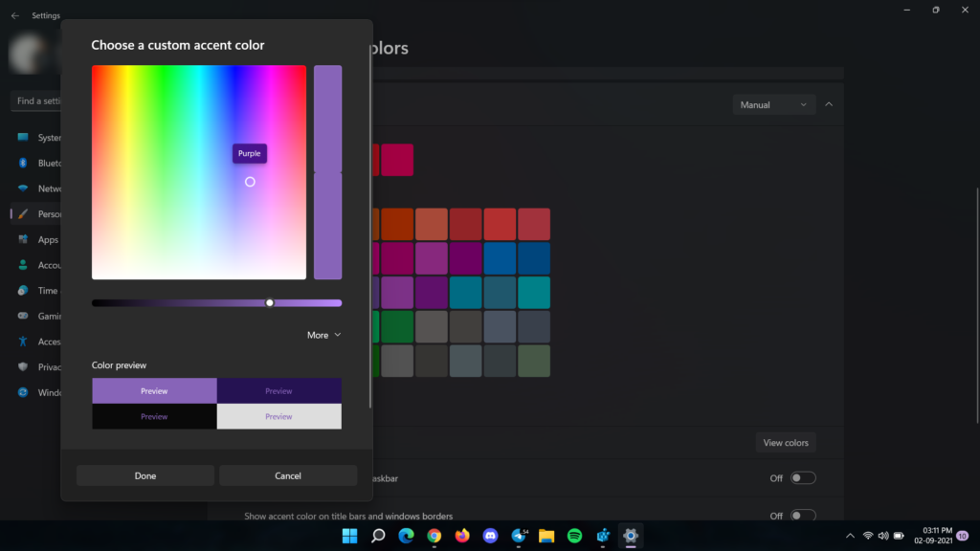Pick the crimson recent color swatch

click(x=397, y=160)
